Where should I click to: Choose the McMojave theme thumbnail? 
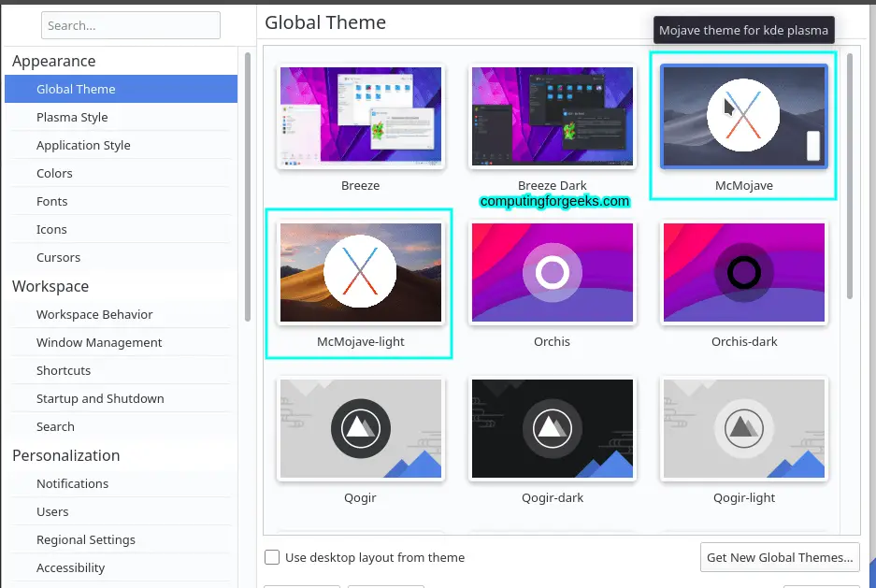point(743,116)
